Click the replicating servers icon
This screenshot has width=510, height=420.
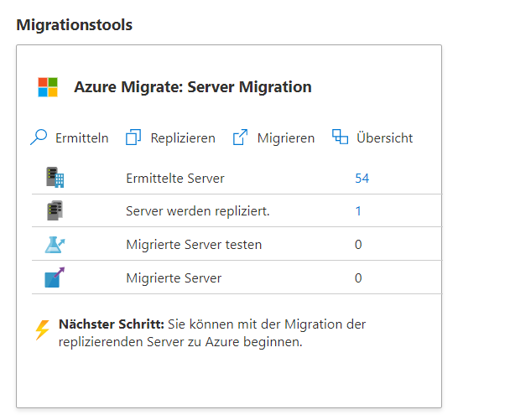55,210
